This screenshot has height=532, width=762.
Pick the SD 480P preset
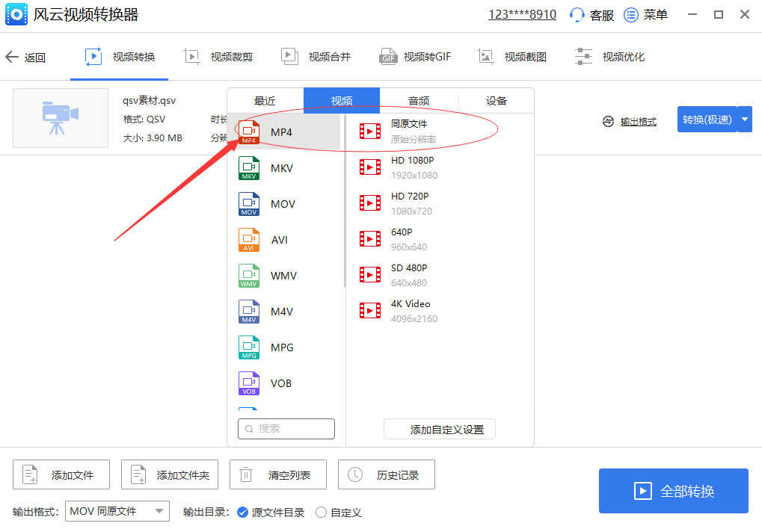(x=440, y=275)
